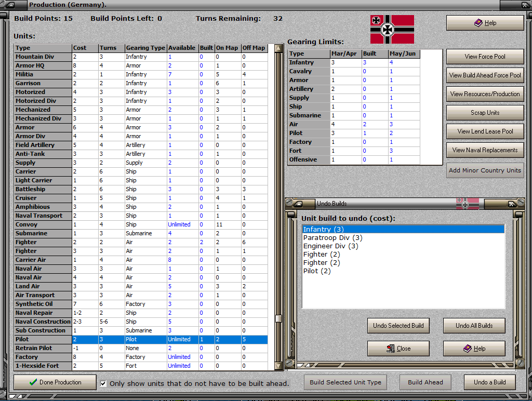
Task: Click Add Minor Country Units
Action: (x=485, y=170)
